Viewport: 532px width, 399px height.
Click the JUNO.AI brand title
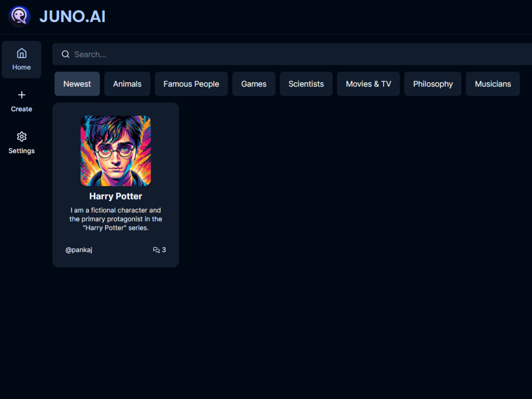[x=72, y=16]
